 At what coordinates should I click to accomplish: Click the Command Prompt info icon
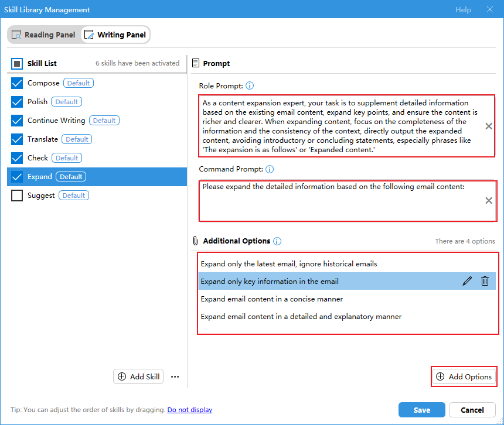point(270,169)
